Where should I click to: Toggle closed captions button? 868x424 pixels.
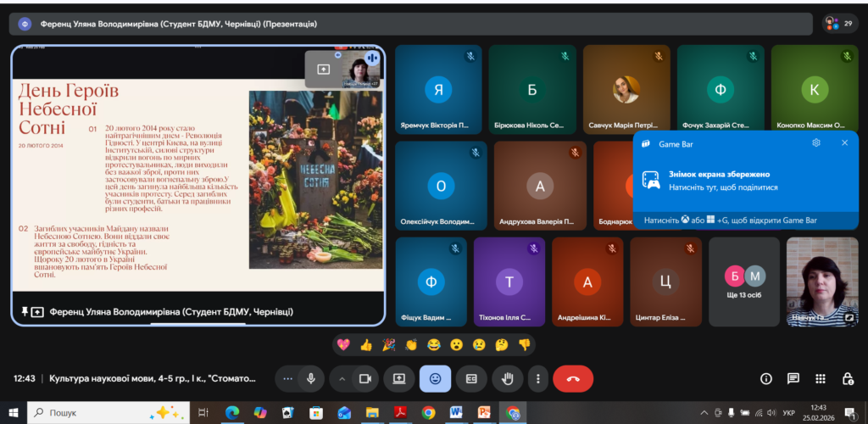tap(471, 378)
